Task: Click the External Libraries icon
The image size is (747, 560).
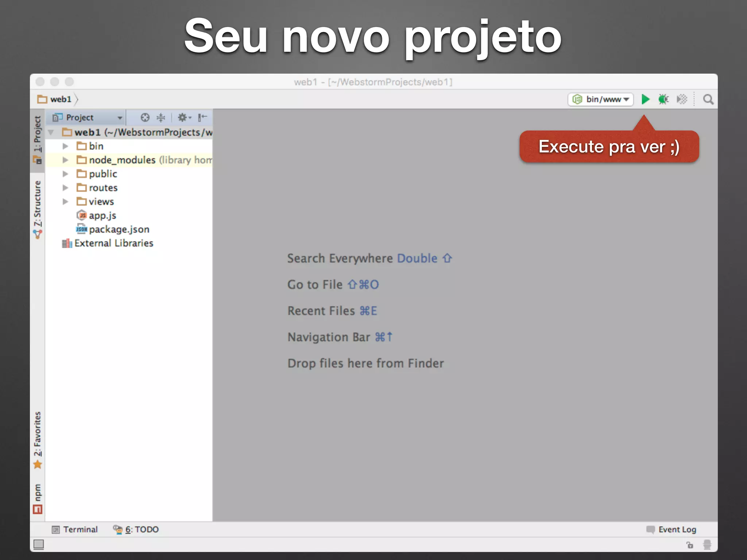Action: [x=67, y=243]
